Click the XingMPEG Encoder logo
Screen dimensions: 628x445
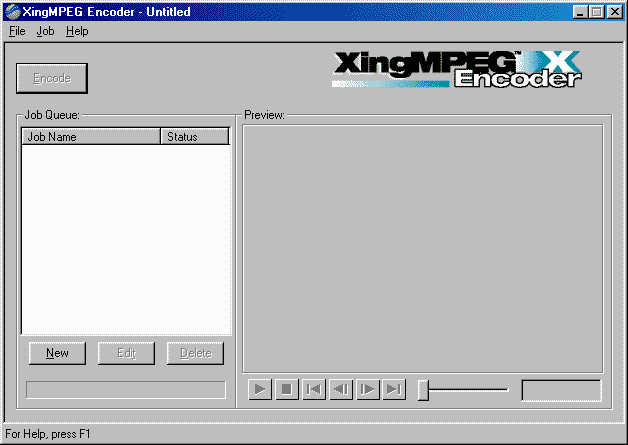tap(457, 70)
